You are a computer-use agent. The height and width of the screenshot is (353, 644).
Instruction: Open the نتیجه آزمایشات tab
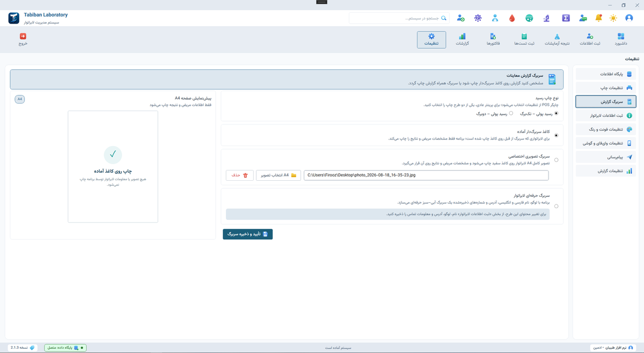(x=557, y=39)
